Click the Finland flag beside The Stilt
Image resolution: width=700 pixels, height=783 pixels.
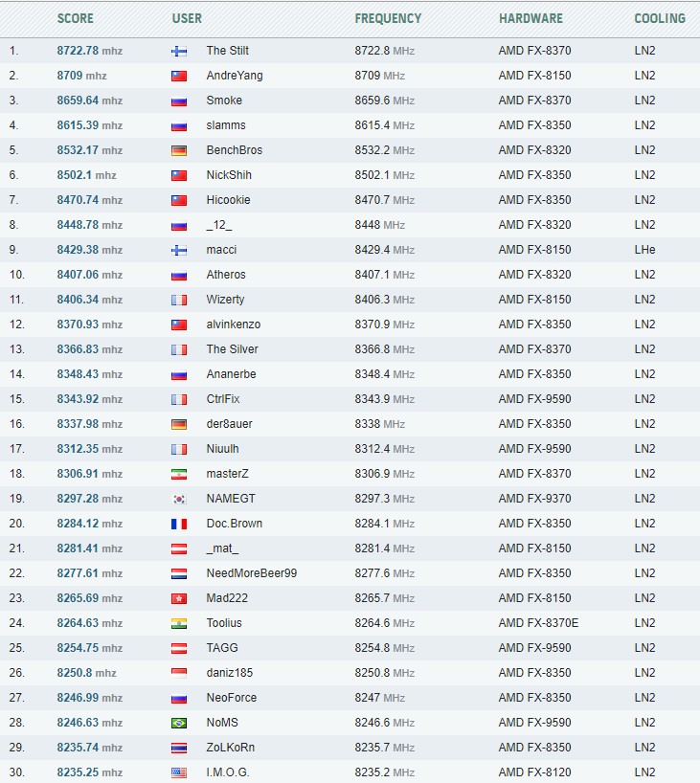coord(179,51)
